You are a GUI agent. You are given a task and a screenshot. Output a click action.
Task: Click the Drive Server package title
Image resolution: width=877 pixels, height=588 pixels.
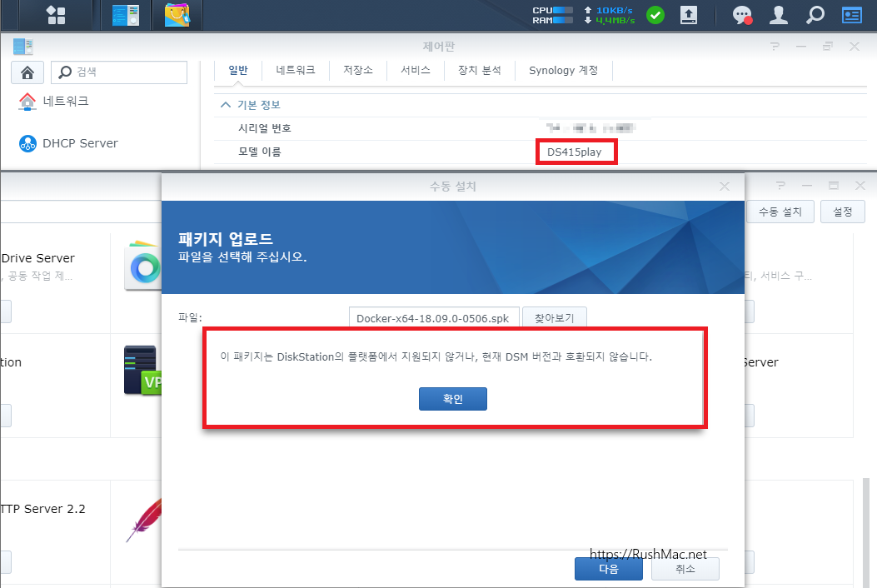point(37,258)
